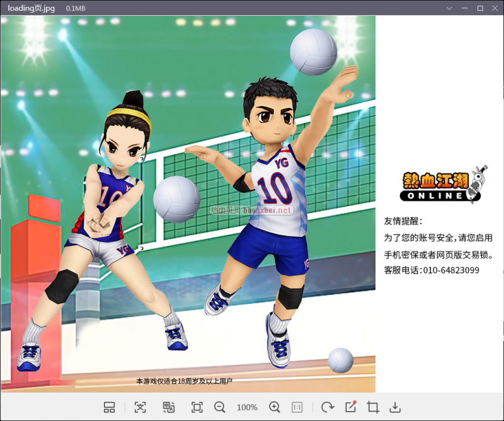Select the crop tool
The image size is (504, 421).
click(x=372, y=407)
